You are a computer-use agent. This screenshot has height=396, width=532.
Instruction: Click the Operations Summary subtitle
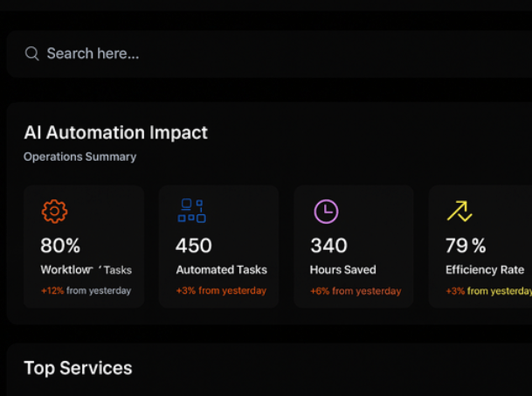coord(79,156)
